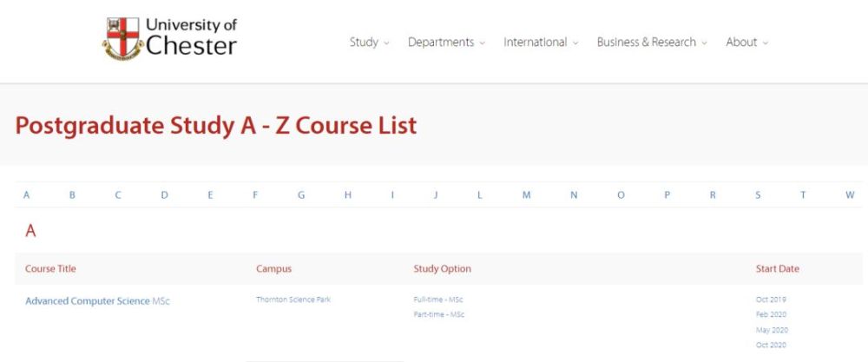Go to letter S course listings
Screen dimensions: 868x362
click(x=758, y=195)
